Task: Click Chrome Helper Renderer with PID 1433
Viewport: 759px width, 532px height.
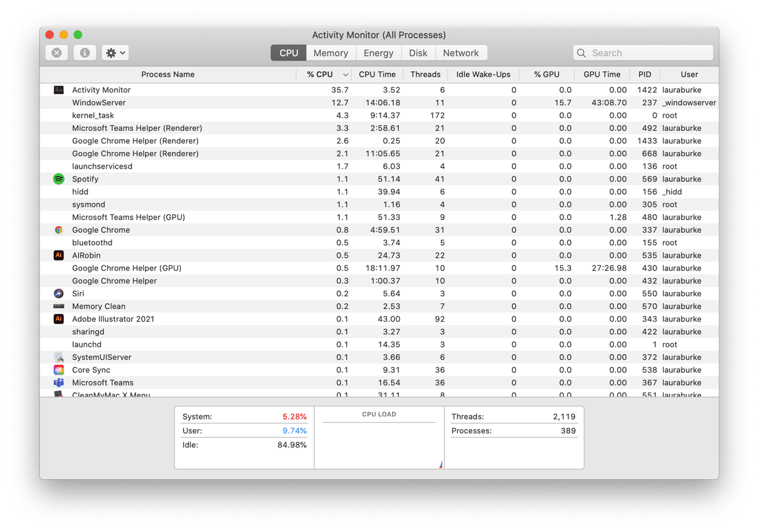Action: pos(379,141)
